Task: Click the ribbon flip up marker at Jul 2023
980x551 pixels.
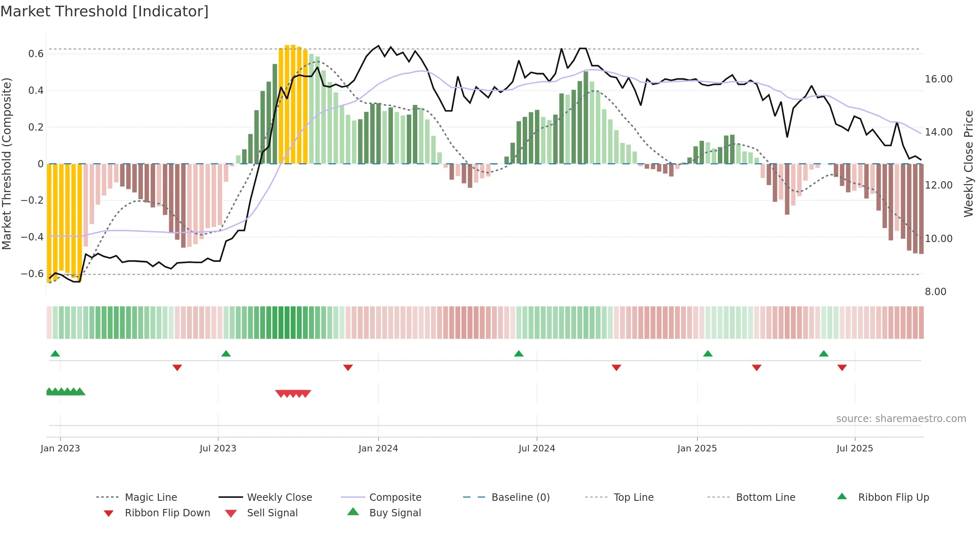Action: point(226,353)
